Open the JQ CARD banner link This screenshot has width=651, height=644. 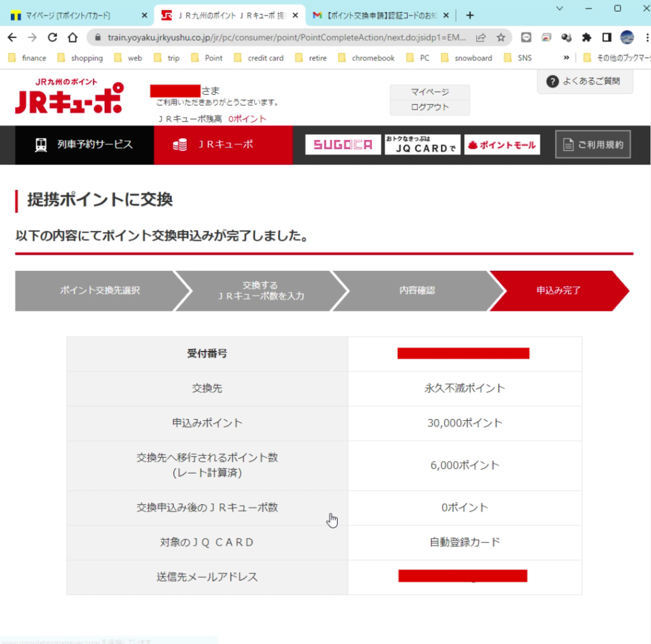(x=422, y=144)
